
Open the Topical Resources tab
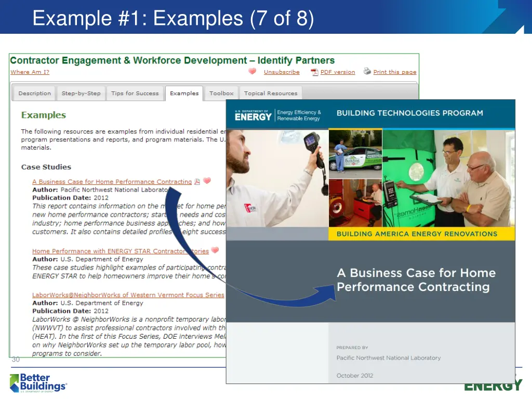[270, 94]
